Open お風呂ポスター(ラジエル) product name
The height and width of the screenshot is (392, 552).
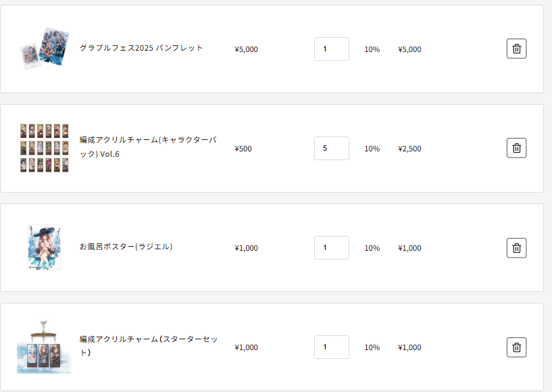[126, 247]
